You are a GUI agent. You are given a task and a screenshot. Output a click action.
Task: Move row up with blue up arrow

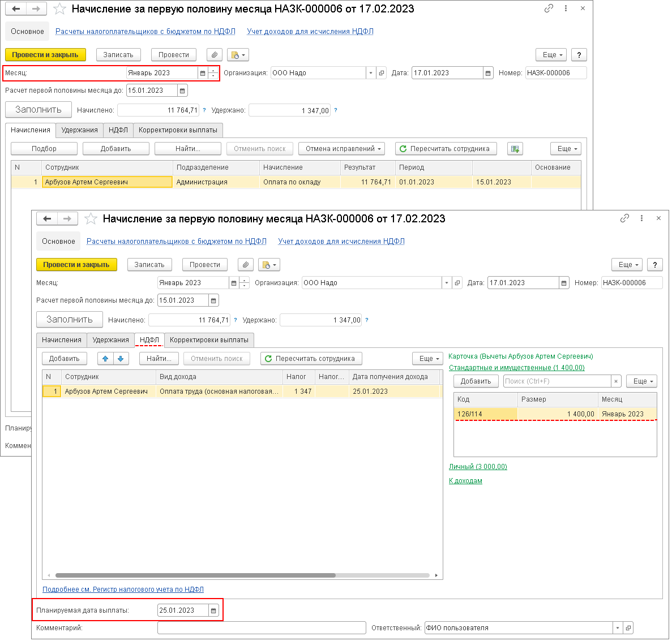[x=105, y=359]
